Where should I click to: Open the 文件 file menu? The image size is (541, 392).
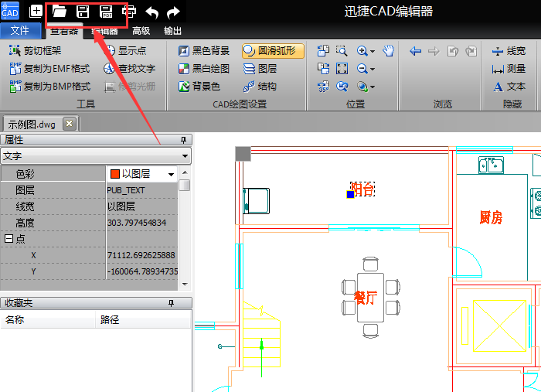tap(20, 31)
